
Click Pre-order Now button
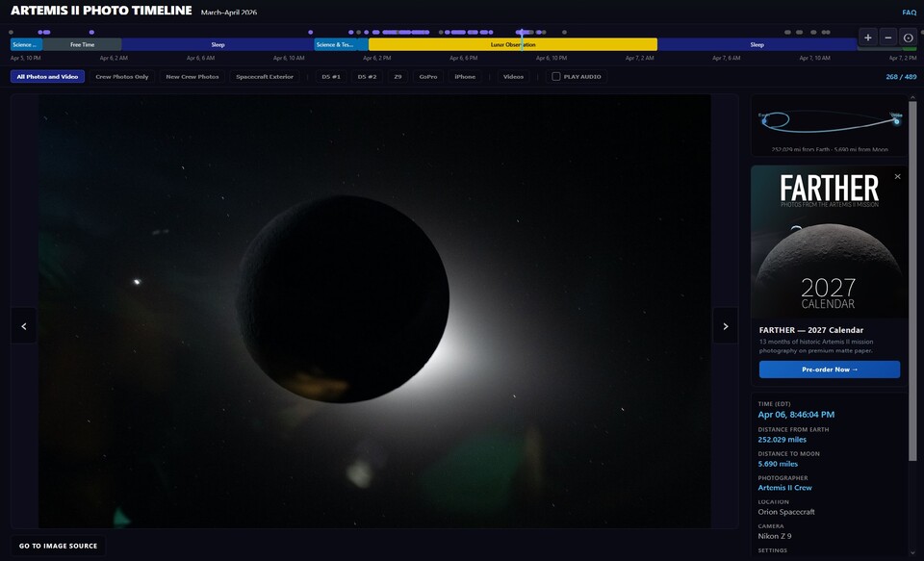[829, 370]
